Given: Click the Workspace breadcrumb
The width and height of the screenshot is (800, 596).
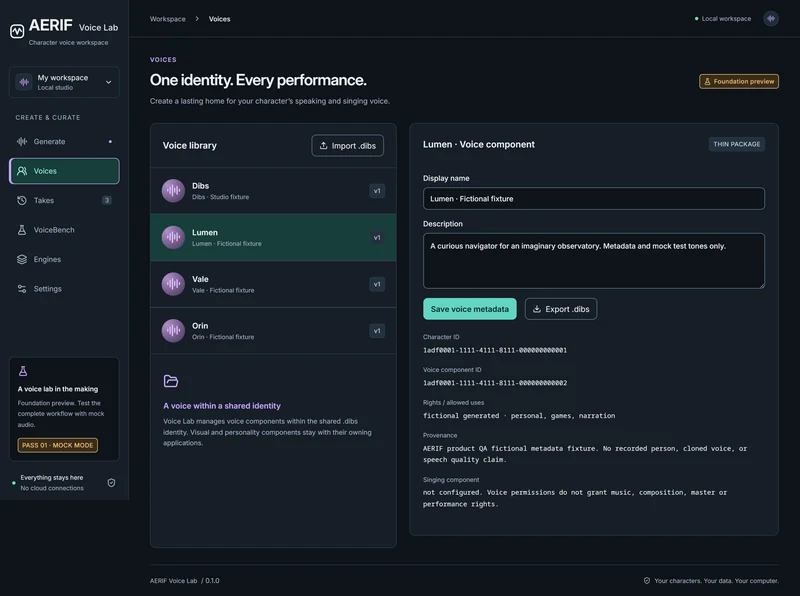Looking at the screenshot, I should [167, 19].
